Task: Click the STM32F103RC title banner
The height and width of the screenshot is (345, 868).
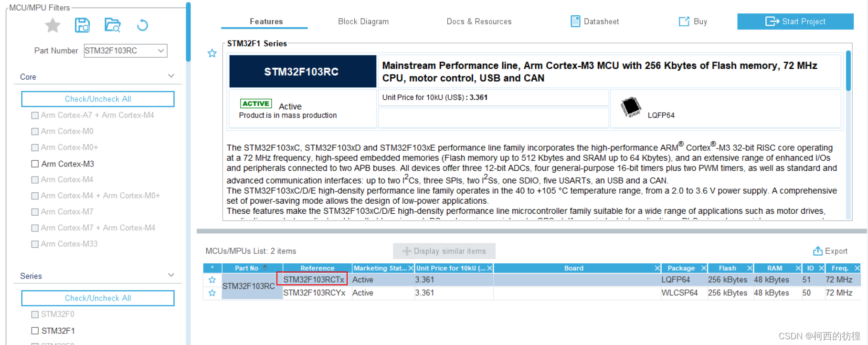Action: 303,72
